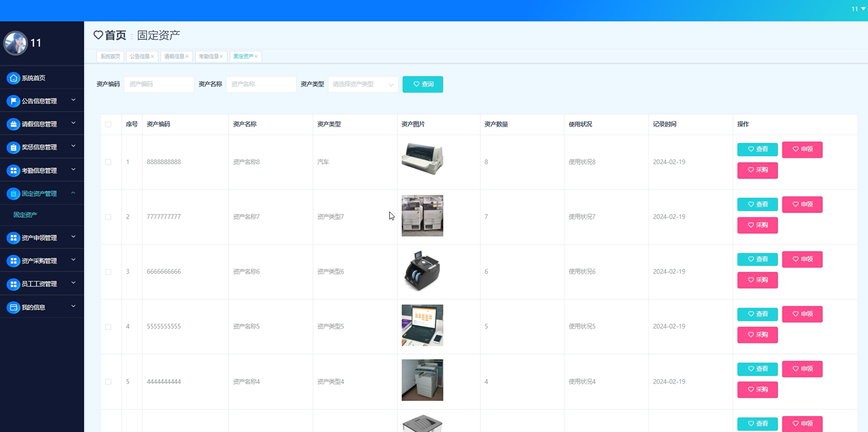Open copier thumbnail in row 4444444444

point(422,380)
